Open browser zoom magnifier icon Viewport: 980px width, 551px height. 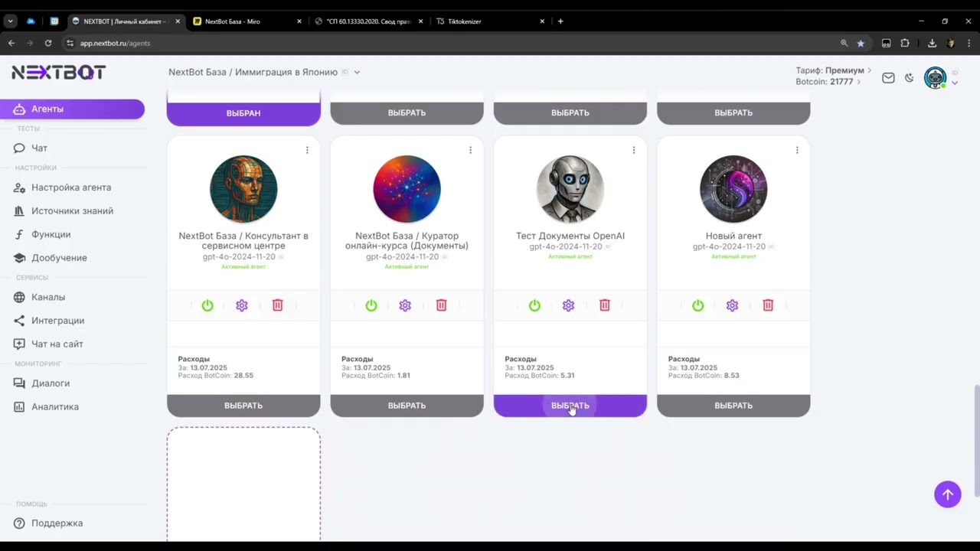844,44
